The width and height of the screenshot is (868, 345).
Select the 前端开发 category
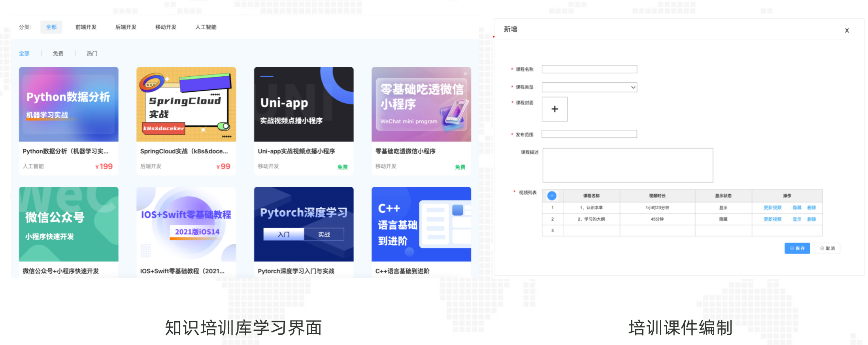tap(86, 27)
